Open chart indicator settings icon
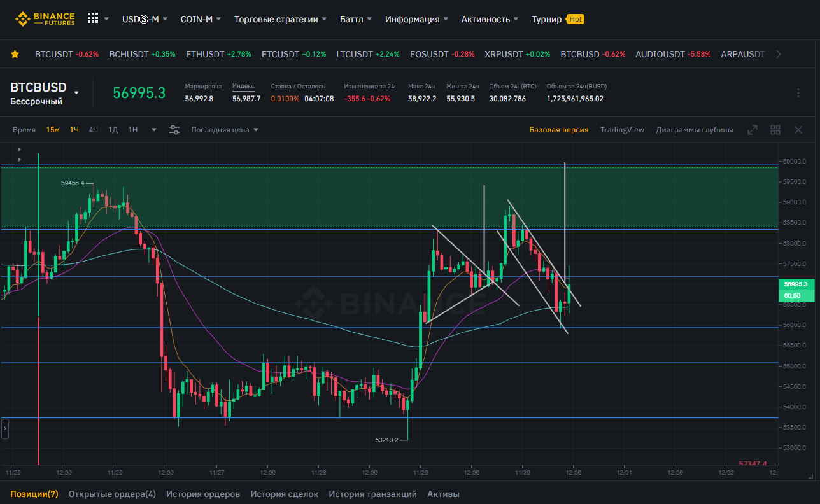This screenshot has height=504, width=820. 174,130
